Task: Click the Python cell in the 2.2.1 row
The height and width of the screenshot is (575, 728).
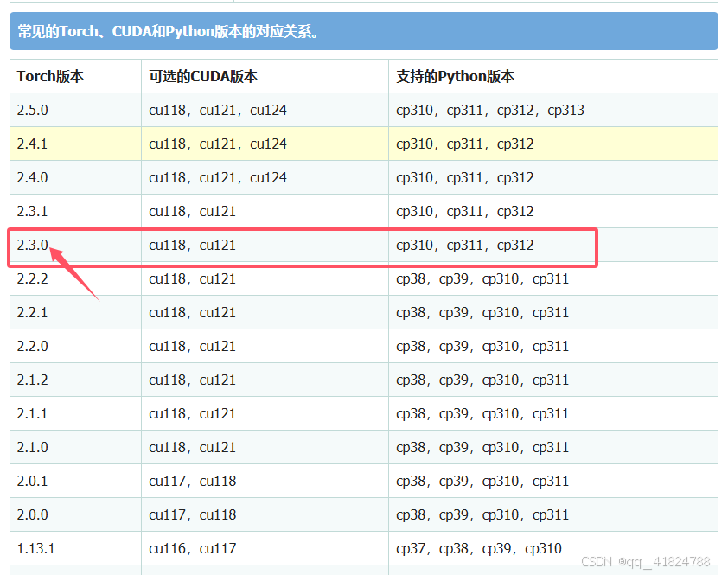Action: pyautogui.click(x=553, y=312)
